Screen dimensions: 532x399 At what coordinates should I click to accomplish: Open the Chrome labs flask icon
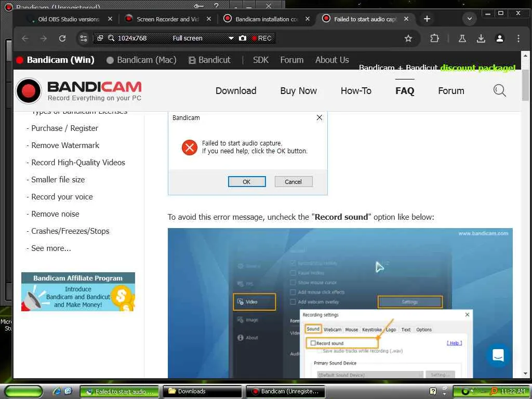(x=462, y=38)
